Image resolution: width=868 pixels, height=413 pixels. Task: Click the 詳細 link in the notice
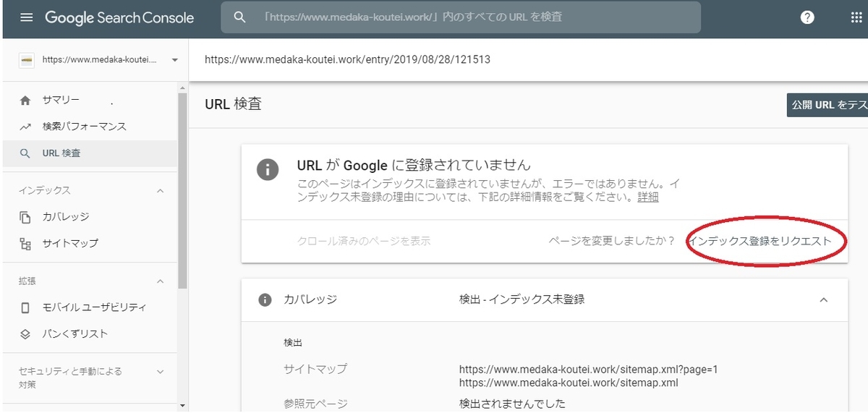point(647,197)
